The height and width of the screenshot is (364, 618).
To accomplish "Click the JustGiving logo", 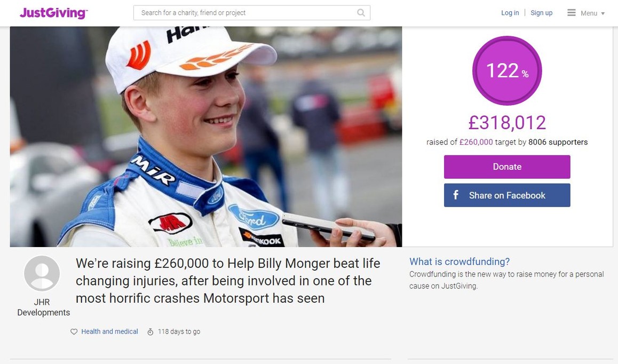I will [x=53, y=13].
